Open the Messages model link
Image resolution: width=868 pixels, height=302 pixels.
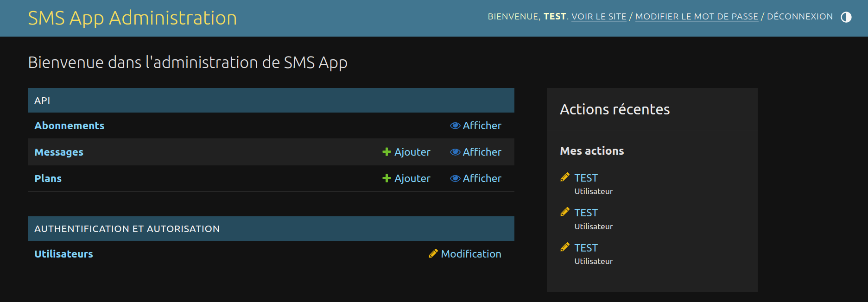(x=59, y=152)
